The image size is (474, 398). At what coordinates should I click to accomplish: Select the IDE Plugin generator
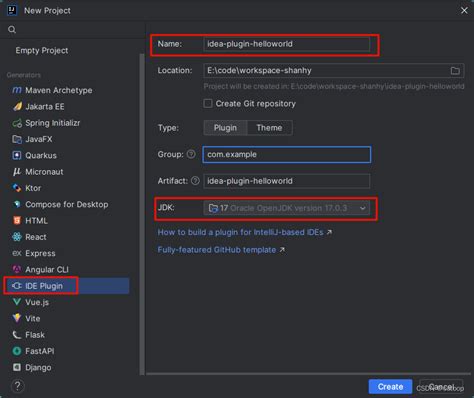[66, 286]
